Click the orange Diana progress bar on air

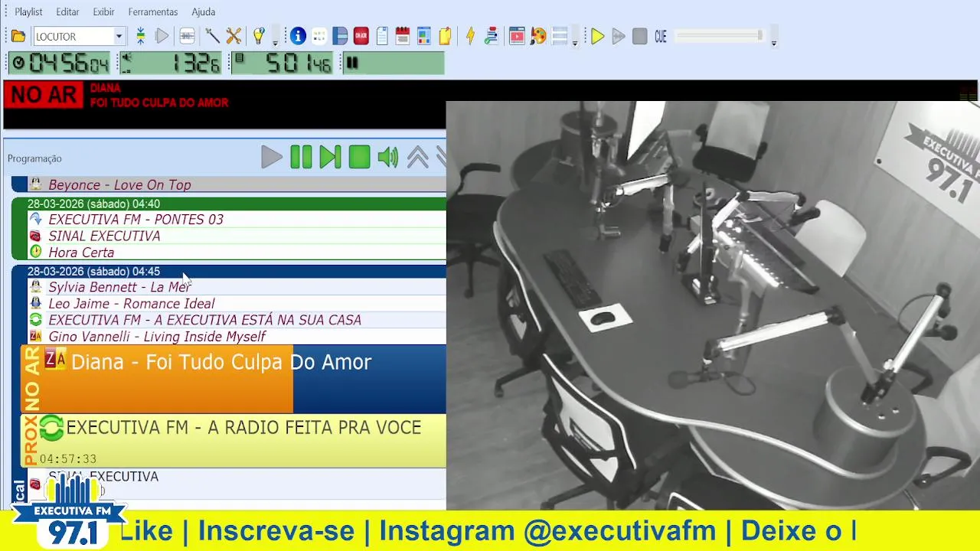156,379
